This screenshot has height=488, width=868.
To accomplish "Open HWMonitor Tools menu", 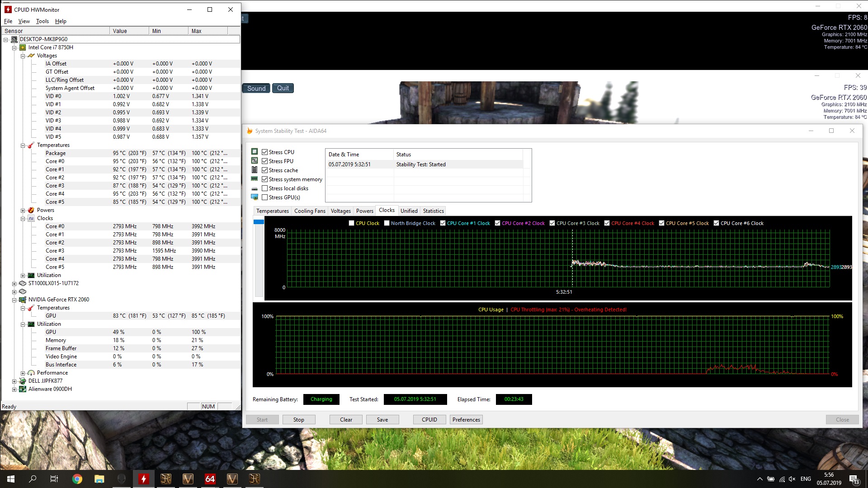I will tap(42, 21).
